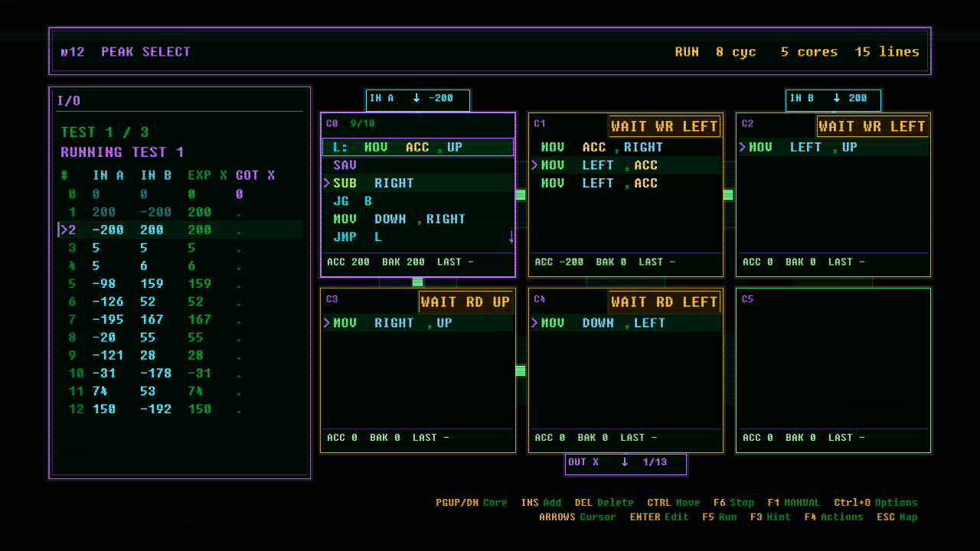Click the IN B column header

156,175
